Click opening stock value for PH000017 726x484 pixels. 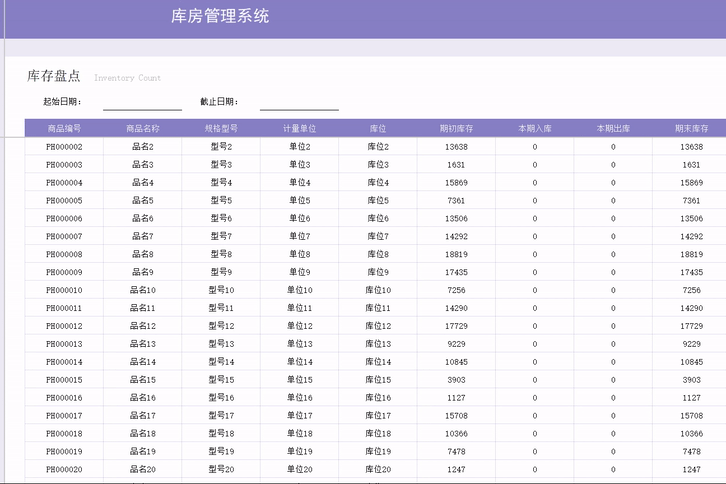[x=456, y=415]
